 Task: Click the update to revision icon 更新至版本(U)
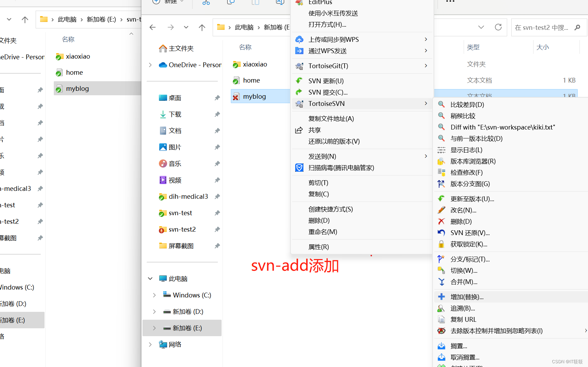click(x=441, y=199)
